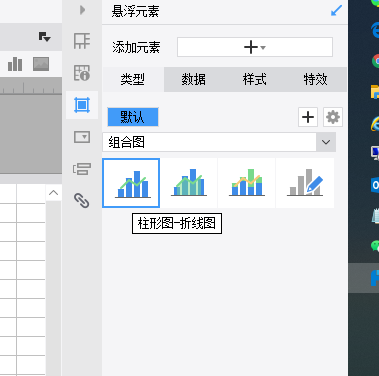Switch to the 特效 tab
Screen dimensions: 379x376
(315, 79)
